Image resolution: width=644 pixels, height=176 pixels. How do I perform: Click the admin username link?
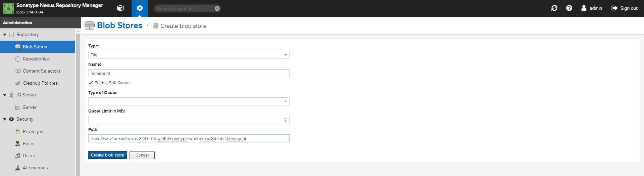(x=596, y=8)
